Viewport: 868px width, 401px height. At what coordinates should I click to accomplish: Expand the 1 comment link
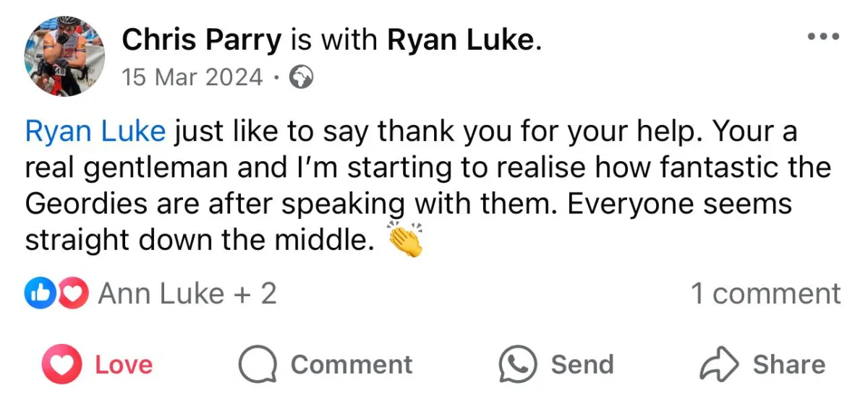[765, 294]
